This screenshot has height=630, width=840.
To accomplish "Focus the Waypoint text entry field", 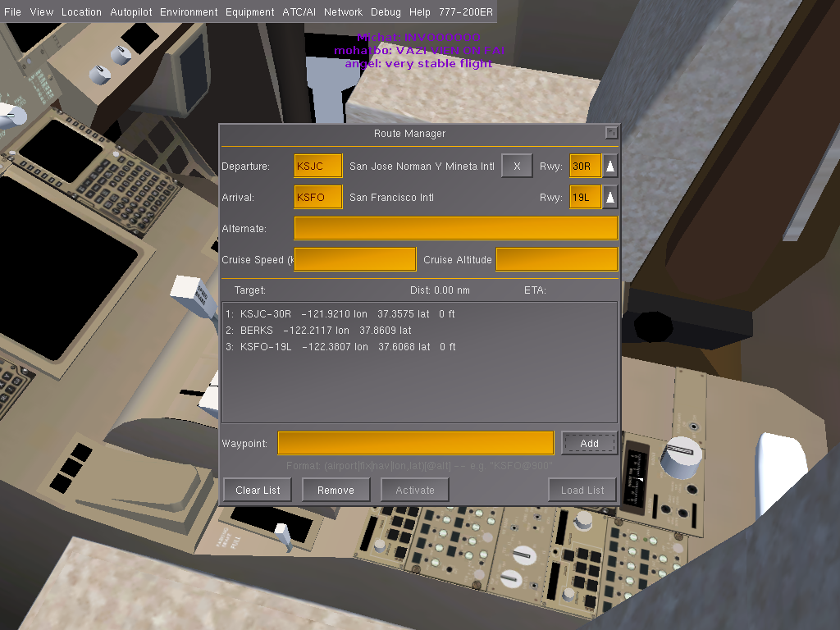I will pyautogui.click(x=415, y=443).
